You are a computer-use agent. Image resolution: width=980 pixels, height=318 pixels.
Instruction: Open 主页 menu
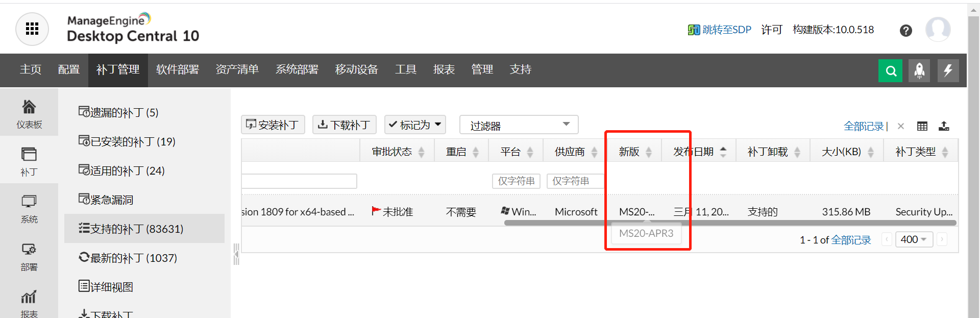tap(31, 69)
